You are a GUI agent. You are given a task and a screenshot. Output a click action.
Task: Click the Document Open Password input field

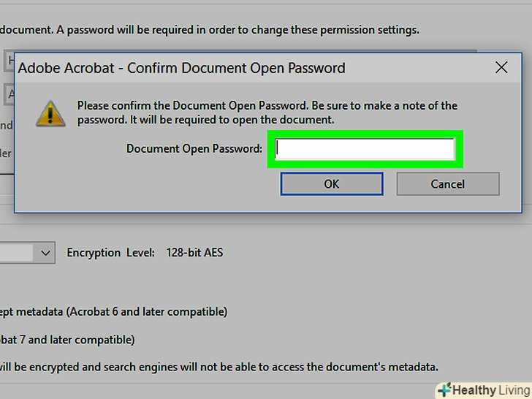[365, 149]
